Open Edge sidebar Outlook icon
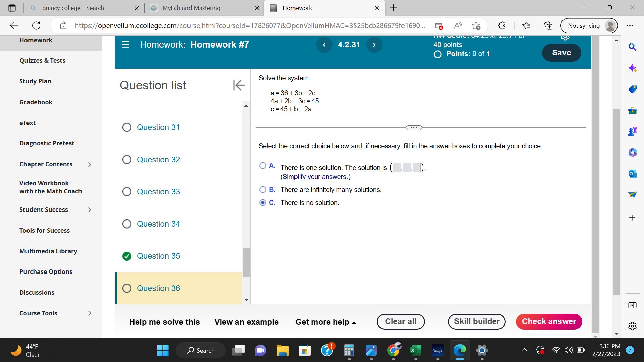This screenshot has height=362, width=644. pos(632,173)
